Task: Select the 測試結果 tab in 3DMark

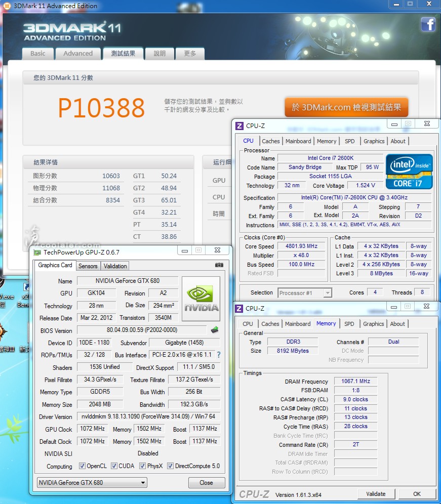Action: click(123, 54)
